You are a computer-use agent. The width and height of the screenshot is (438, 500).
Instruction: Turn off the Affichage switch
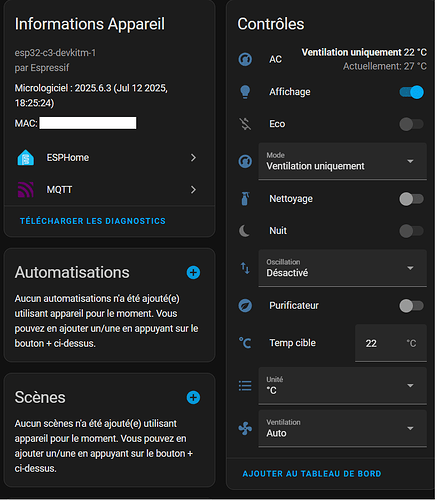[x=413, y=92]
